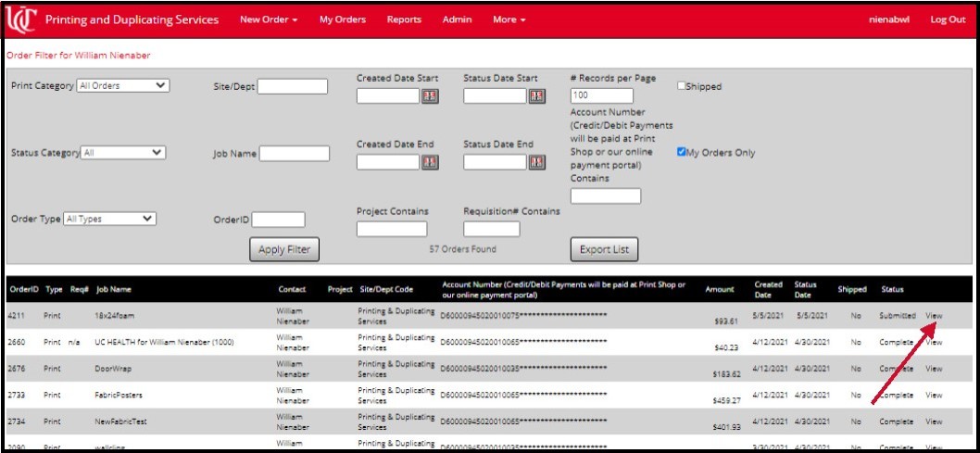Expand the Order Type dropdown
The height and width of the screenshot is (453, 980).
coord(110,219)
